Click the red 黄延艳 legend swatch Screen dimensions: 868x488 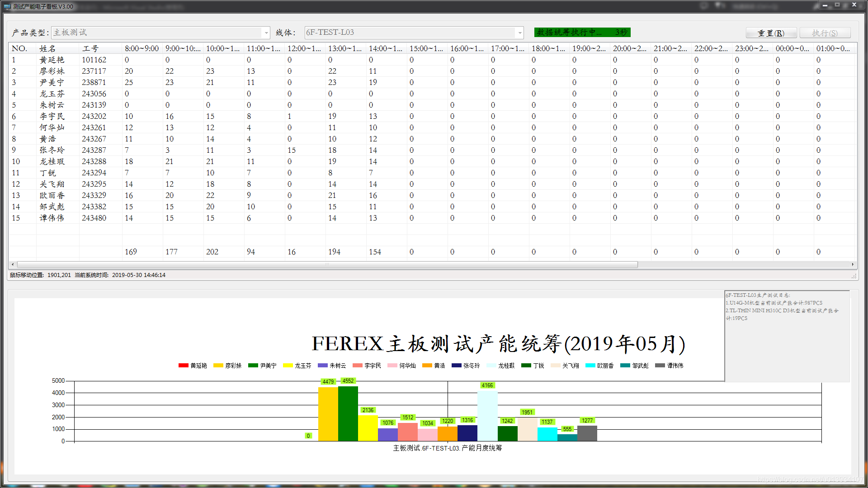pyautogui.click(x=183, y=366)
